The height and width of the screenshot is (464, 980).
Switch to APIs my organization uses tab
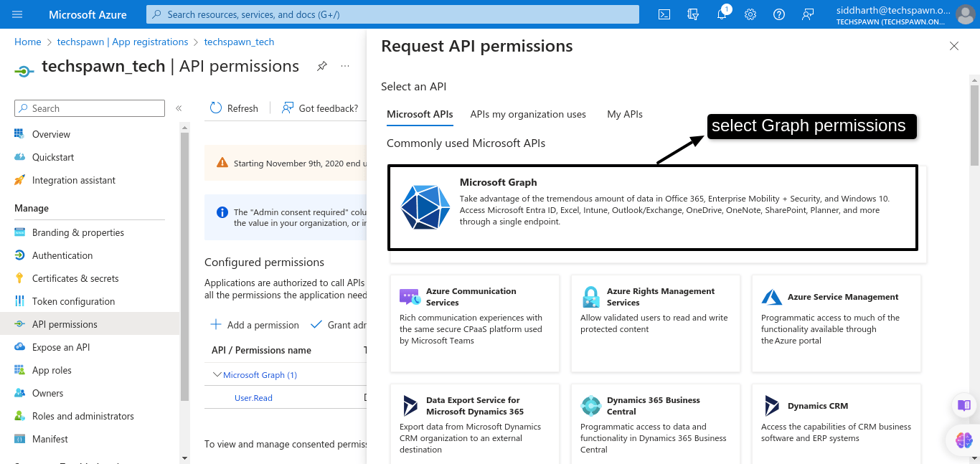[x=528, y=114]
